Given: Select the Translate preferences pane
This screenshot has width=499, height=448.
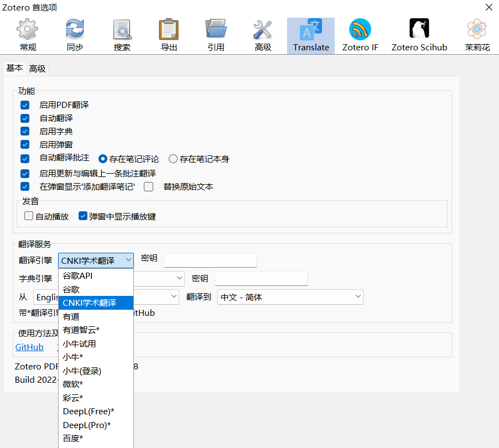Looking at the screenshot, I should (311, 35).
